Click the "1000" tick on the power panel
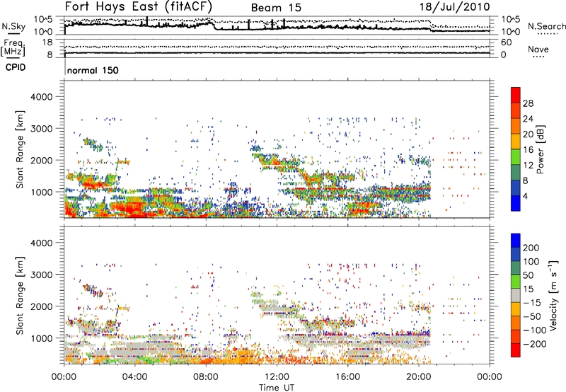566x392 pixels. click(x=42, y=192)
